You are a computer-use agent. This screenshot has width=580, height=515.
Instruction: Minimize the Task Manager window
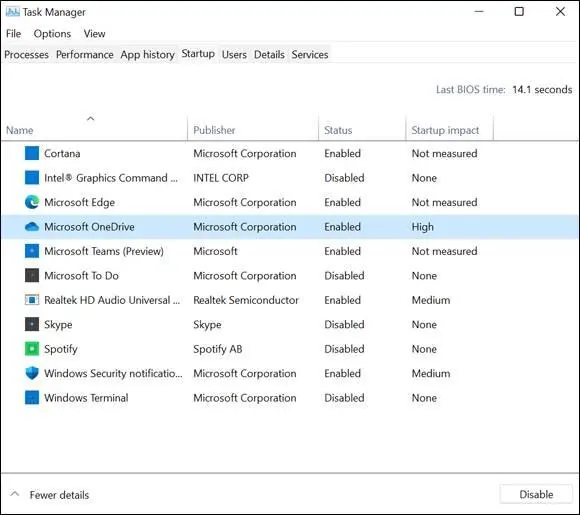[479, 11]
